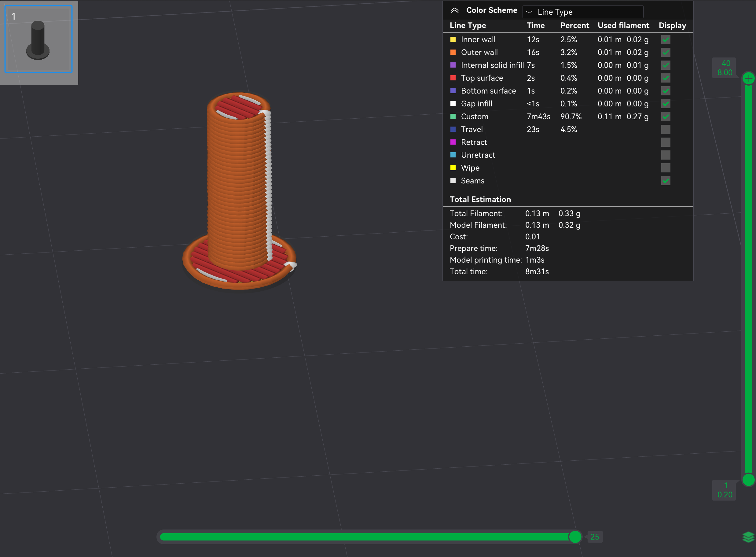Uncheck Inner wall display checkbox
Screen dimensions: 756x557
click(x=665, y=39)
